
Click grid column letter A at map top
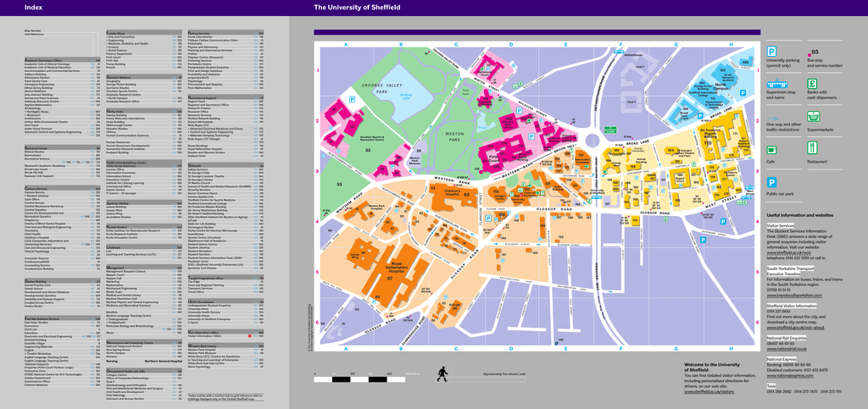click(x=346, y=44)
